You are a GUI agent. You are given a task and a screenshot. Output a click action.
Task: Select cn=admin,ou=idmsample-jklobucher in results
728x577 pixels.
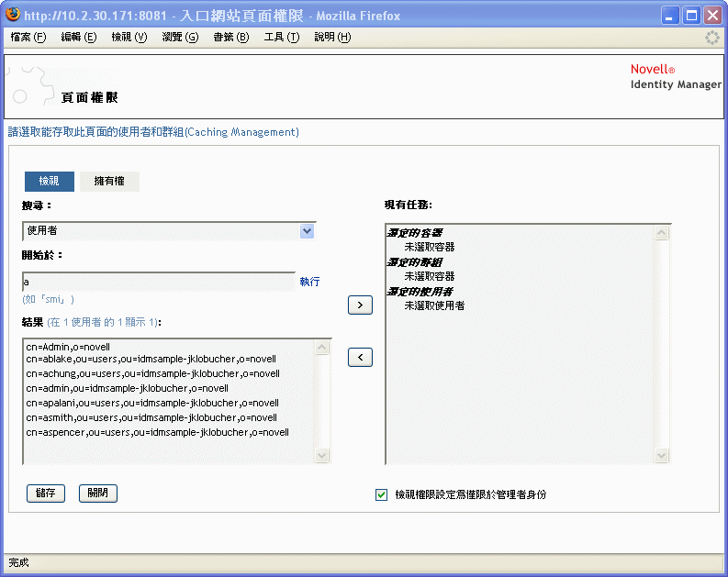[128, 388]
